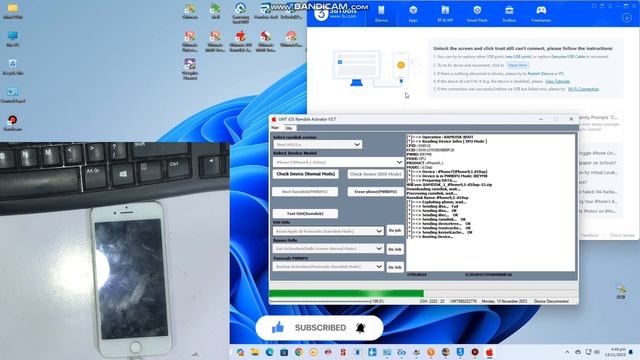Open the 3uTools downloads circle icon
640x360 pixels.
tap(627, 18)
